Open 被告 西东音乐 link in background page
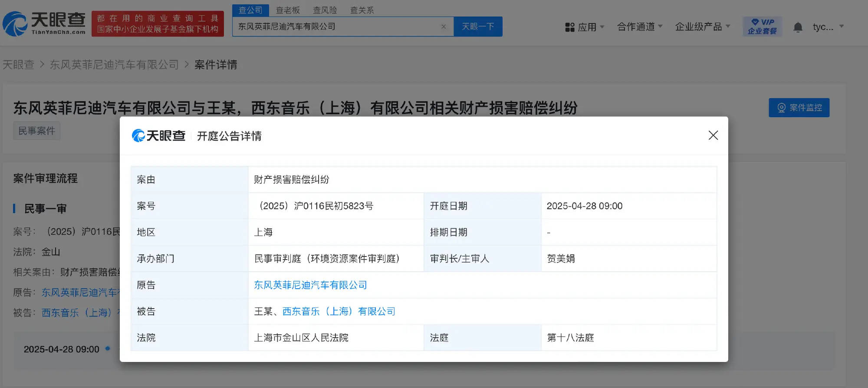Viewport: 868px width, 388px height. [x=80, y=313]
